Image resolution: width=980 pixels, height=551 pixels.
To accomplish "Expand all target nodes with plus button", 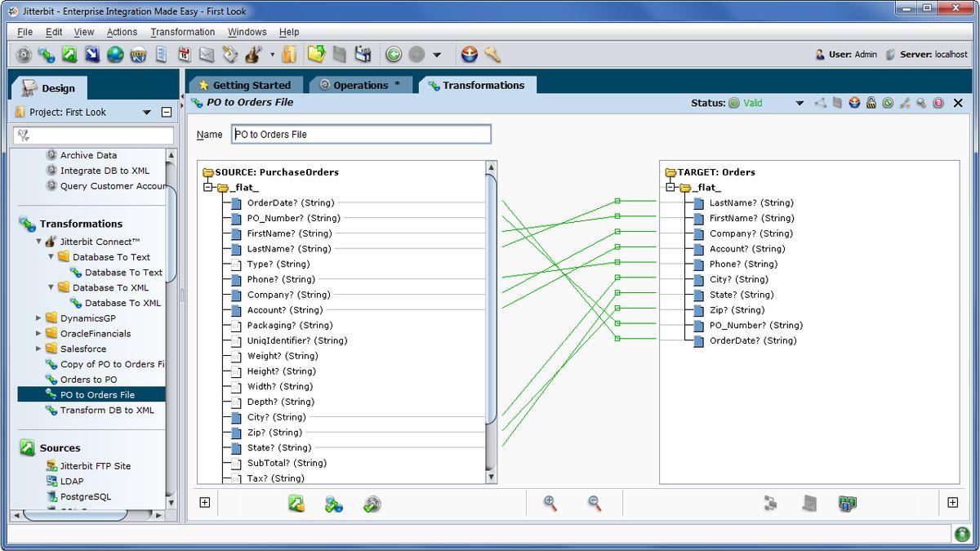I will [952, 503].
